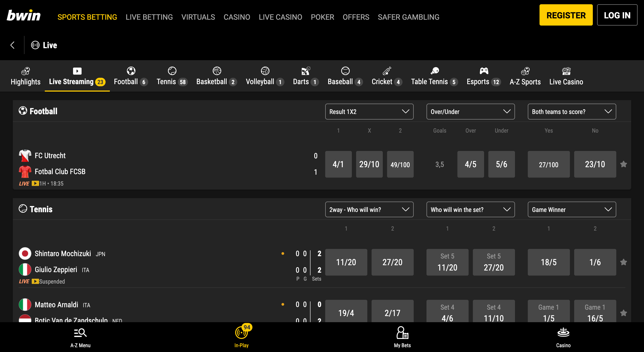Select both teams to score No 23/10
Screen dimensions: 644x352
[x=595, y=164]
